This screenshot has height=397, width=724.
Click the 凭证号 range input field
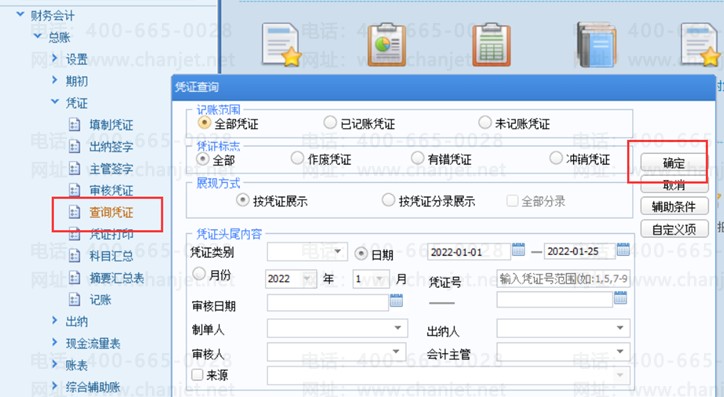coord(563,279)
